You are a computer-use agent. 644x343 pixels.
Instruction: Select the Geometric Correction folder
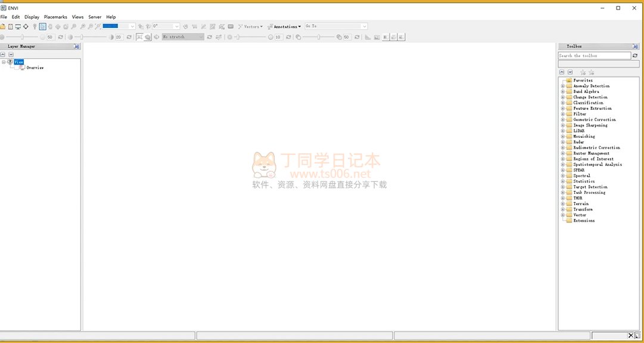[x=595, y=120]
